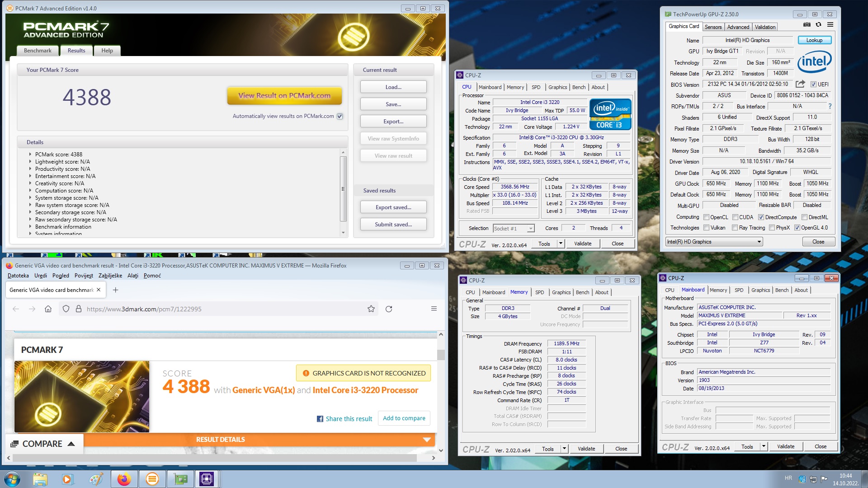Image resolution: width=868 pixels, height=488 pixels.
Task: Click the Bus Interface question mark icon
Action: point(830,106)
